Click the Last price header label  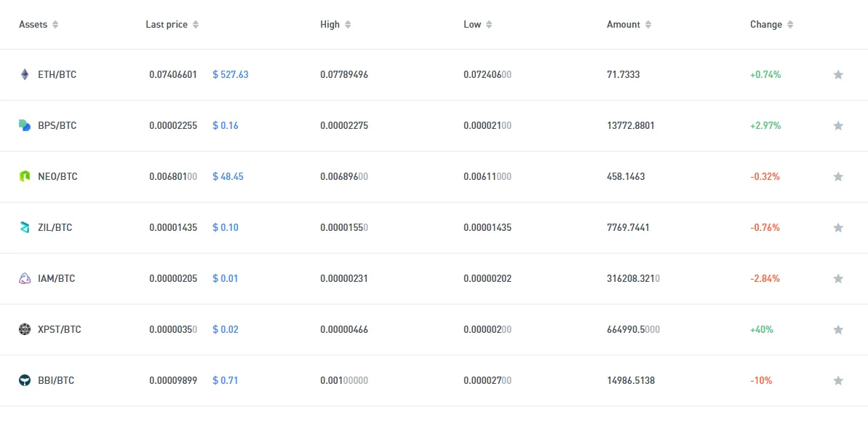click(167, 24)
